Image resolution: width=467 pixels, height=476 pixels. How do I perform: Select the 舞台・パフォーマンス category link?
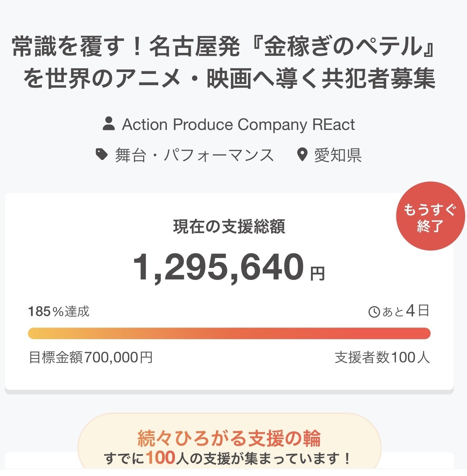click(x=194, y=155)
